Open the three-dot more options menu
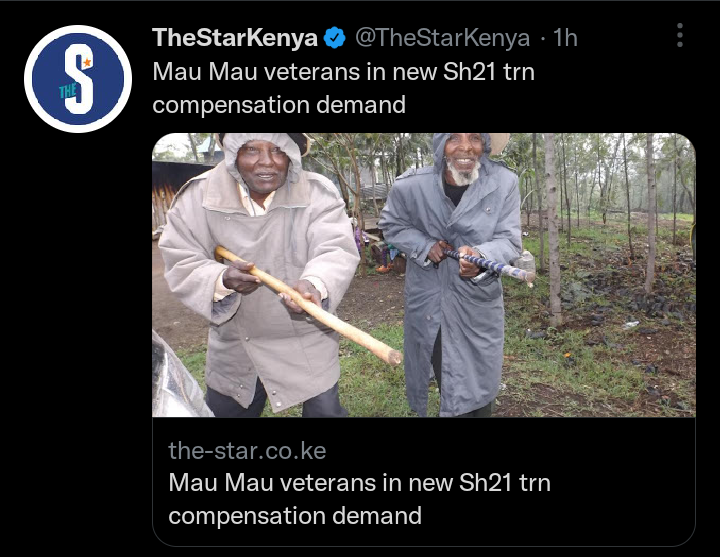This screenshot has width=720, height=557. [x=680, y=35]
